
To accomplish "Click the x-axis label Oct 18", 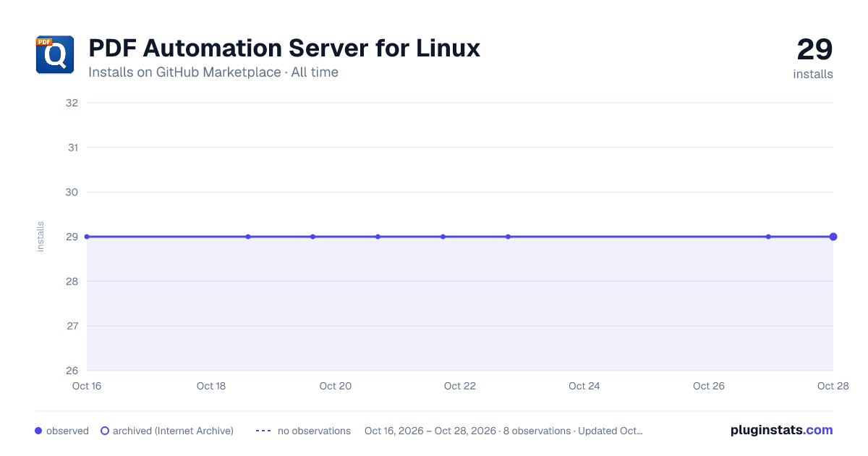I will tap(211, 386).
